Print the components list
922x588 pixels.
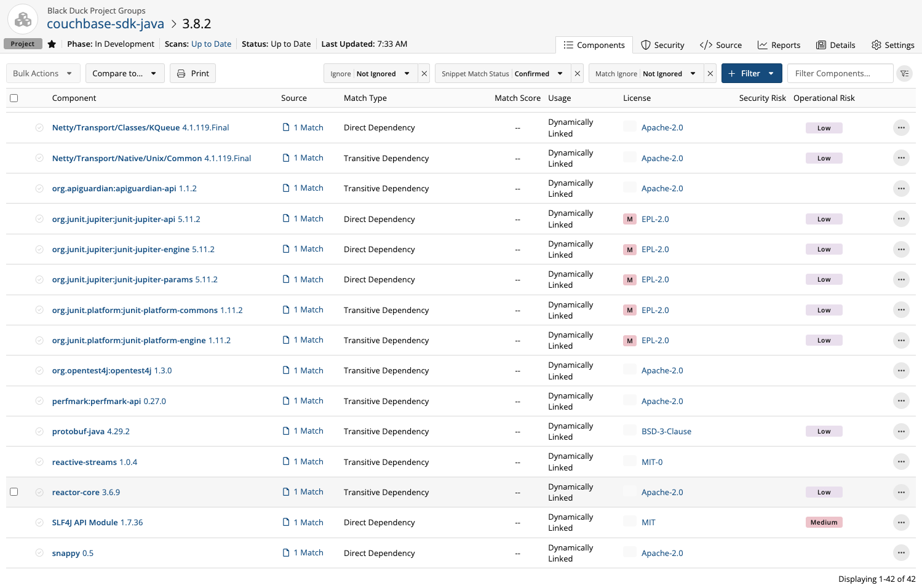coord(193,73)
